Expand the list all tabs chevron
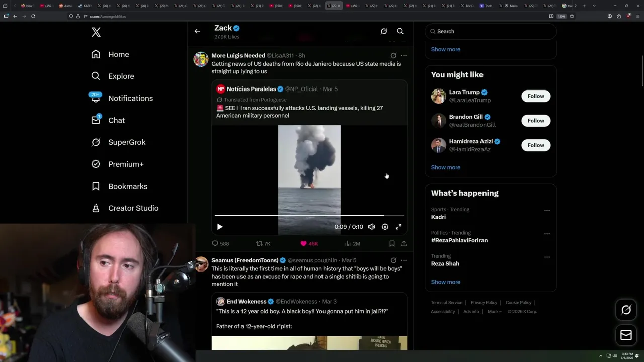Viewport: 644px width, 362px height. (x=594, y=6)
